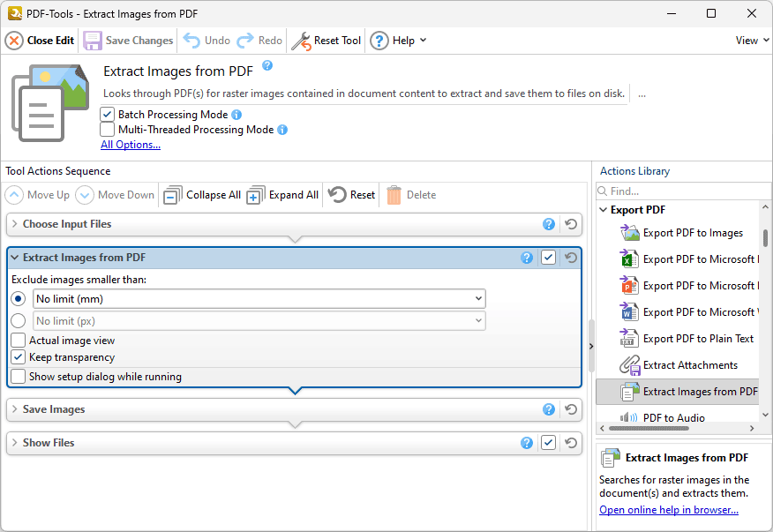The image size is (773, 532).
Task: Expand the Save Images step
Action: [x=15, y=409]
